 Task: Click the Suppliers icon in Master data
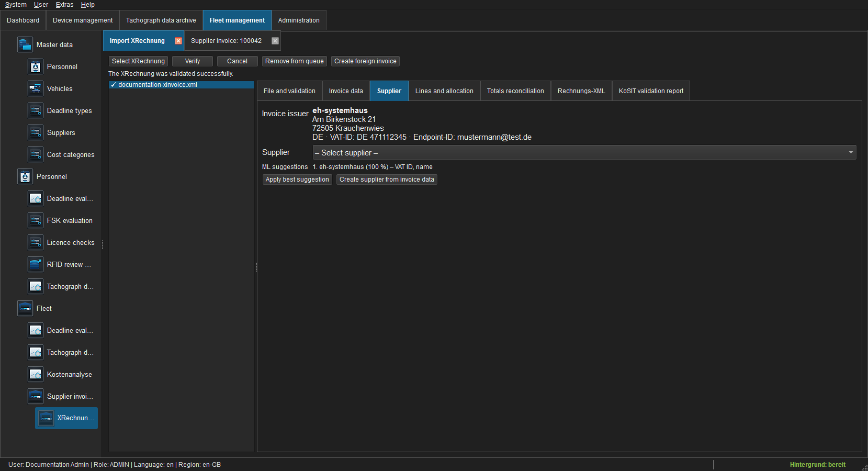click(x=35, y=132)
